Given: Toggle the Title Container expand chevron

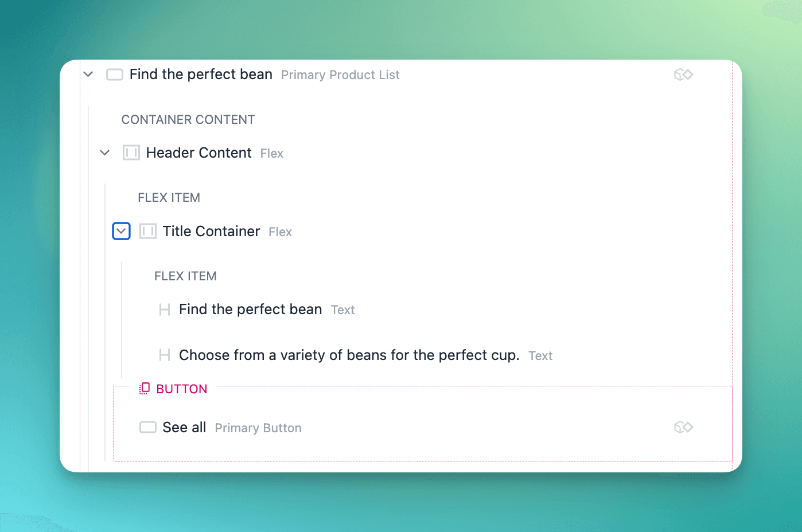Looking at the screenshot, I should point(122,232).
